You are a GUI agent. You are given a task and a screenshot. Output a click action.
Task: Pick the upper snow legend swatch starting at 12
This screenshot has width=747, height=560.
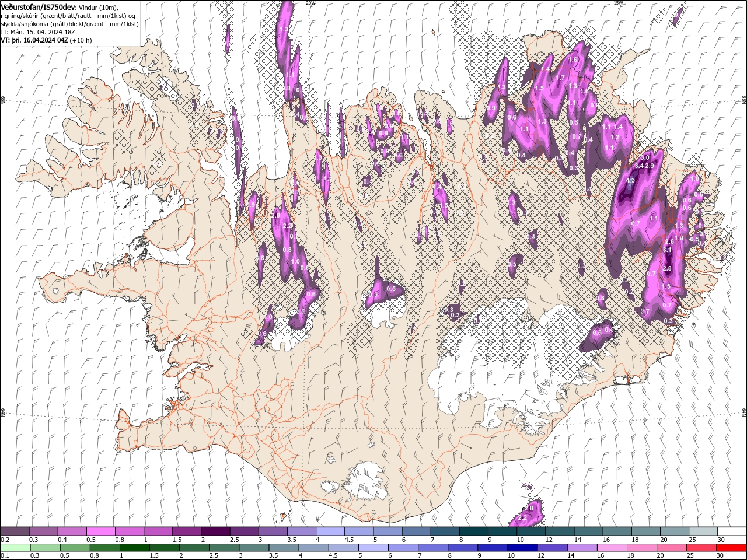560,531
